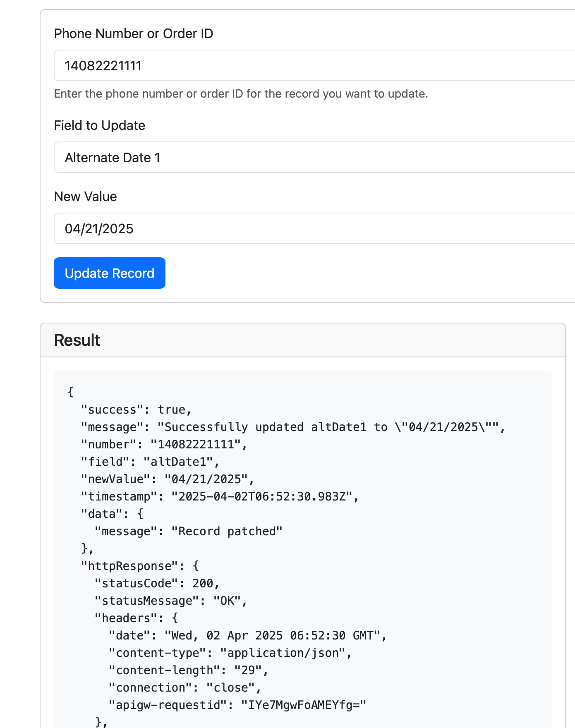The width and height of the screenshot is (575, 728).
Task: Click the "newValue" line in the JSON output
Action: [168, 479]
